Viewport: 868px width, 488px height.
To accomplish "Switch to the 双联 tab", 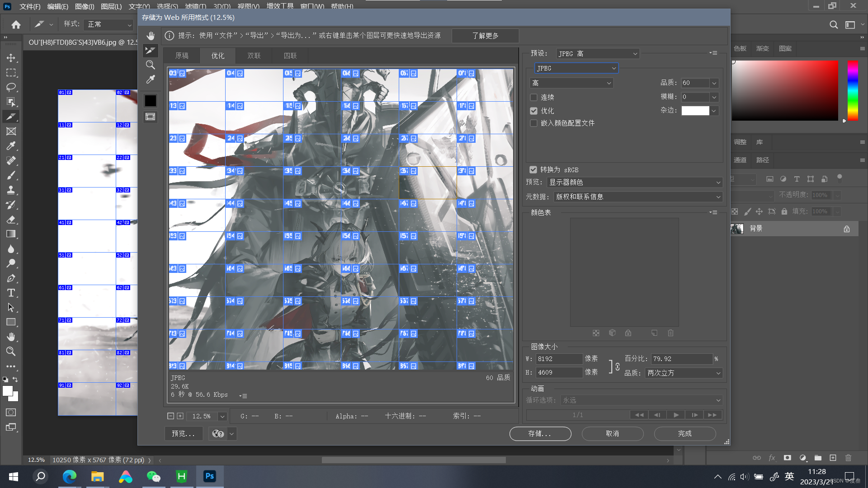I will pos(254,56).
